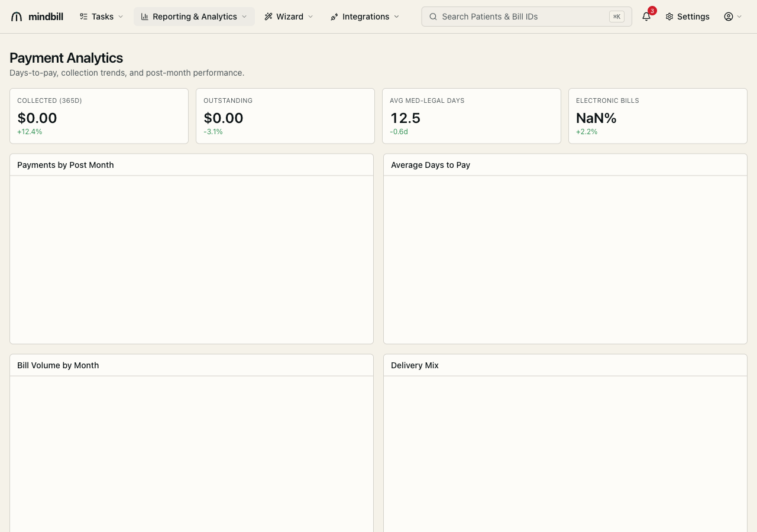The image size is (757, 532).
Task: Expand the Wizard menu chevron
Action: (x=310, y=17)
